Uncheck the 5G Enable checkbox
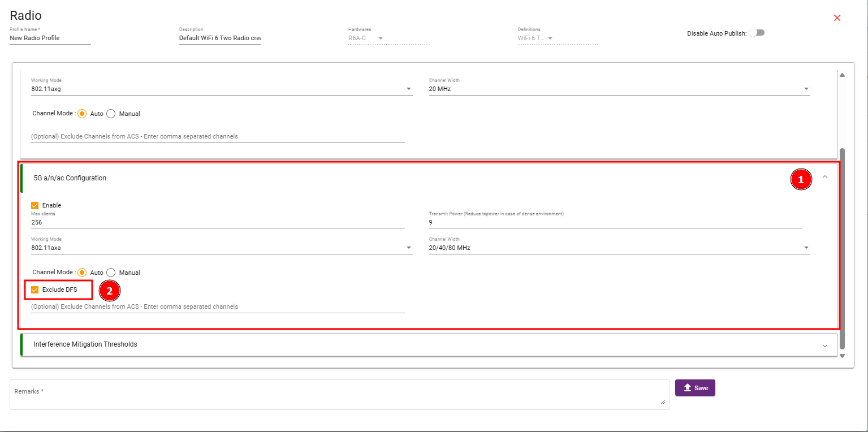 pos(35,205)
